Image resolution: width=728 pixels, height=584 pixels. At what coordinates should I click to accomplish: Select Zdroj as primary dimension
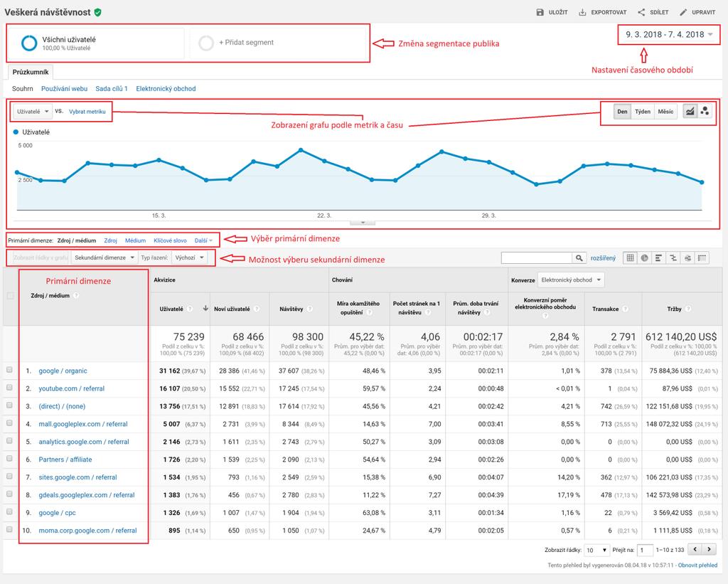[110, 240]
